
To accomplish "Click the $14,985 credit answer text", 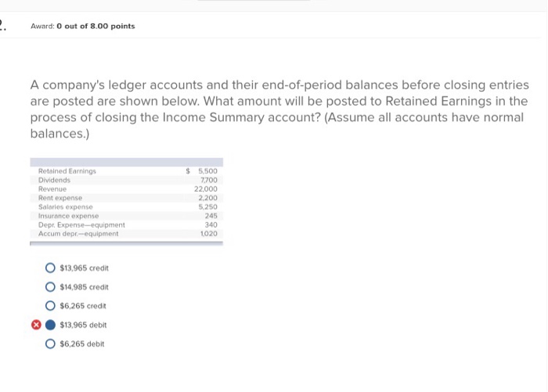I will coord(85,287).
